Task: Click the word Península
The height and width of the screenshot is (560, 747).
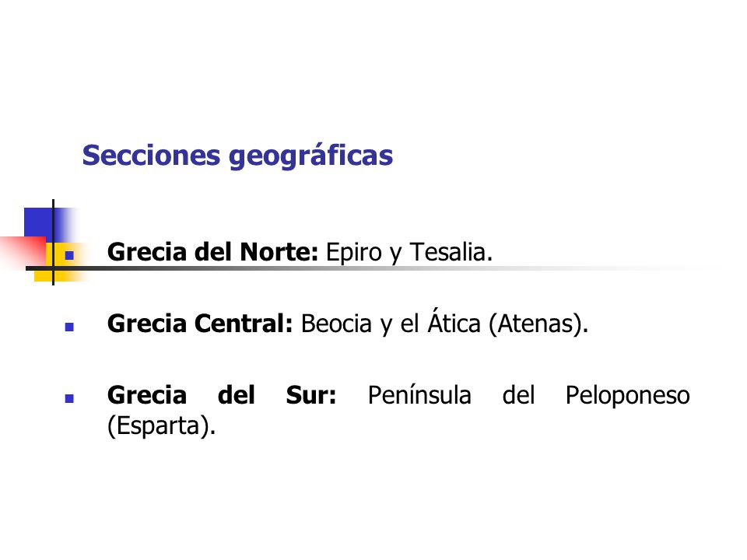Action: click(x=419, y=395)
